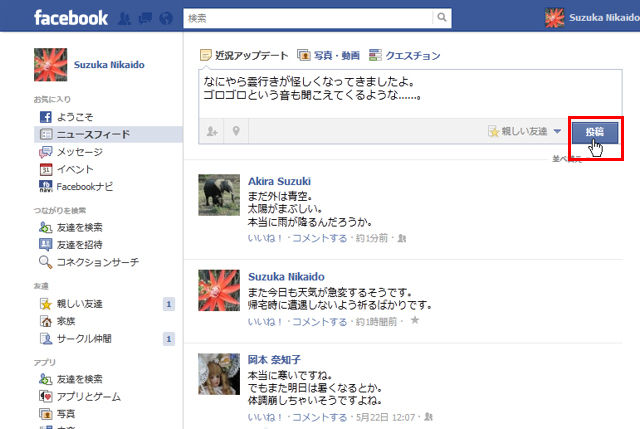Viewport: 640px width, 429px height.
Task: Comment on 岡本 奈知子's post
Action: [320, 418]
